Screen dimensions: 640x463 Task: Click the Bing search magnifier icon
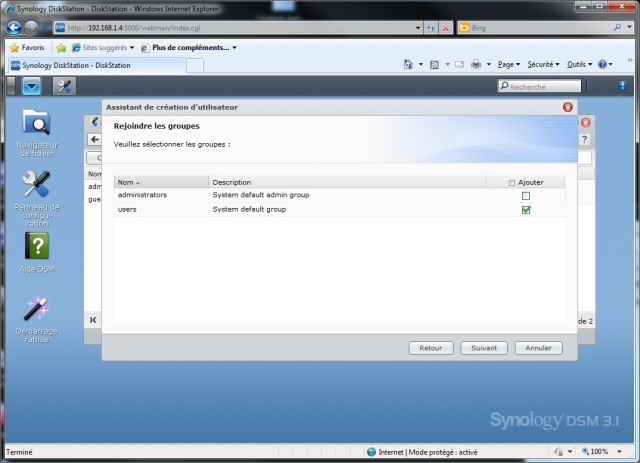[x=618, y=27]
